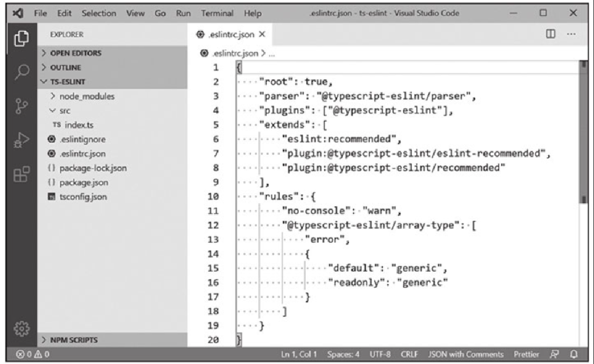Screen dimensions: 594x364
Task: Change end of line sequence CRLF
Action: coord(409,355)
